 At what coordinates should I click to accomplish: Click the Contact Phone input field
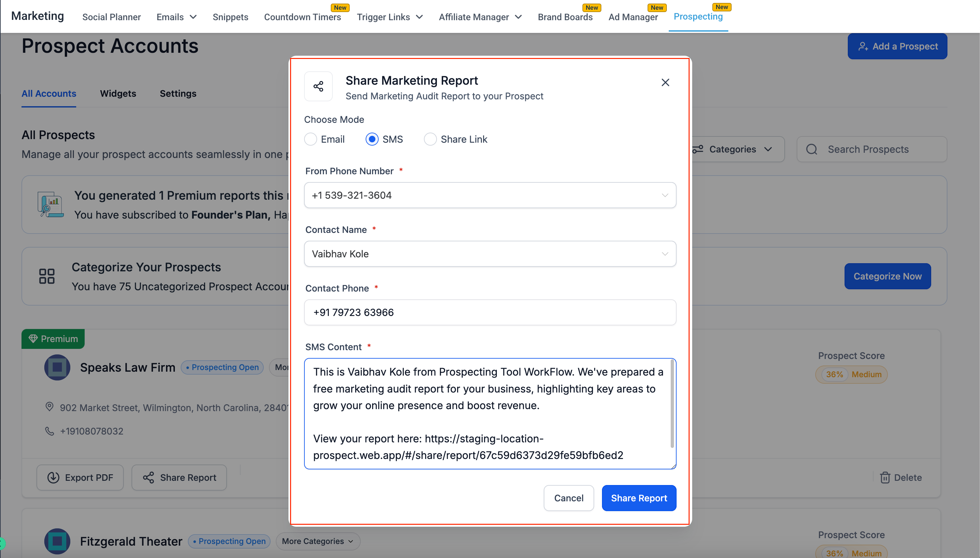click(x=490, y=312)
